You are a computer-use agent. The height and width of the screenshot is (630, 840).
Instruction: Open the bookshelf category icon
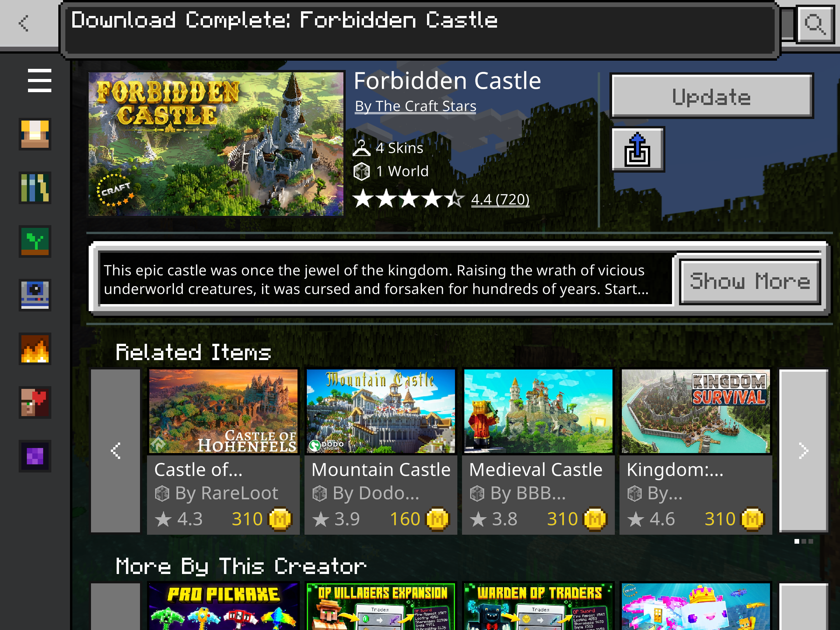coord(35,188)
